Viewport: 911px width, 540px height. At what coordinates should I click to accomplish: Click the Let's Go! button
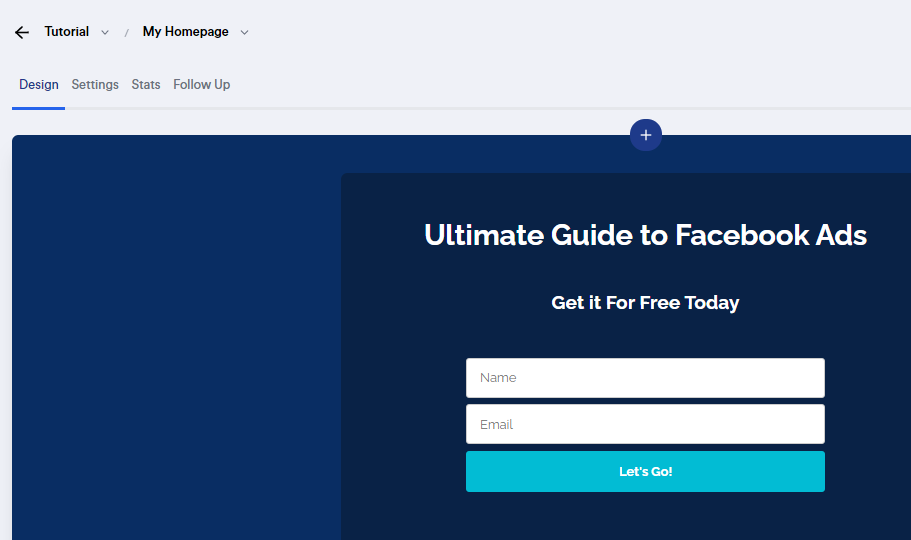(x=645, y=471)
